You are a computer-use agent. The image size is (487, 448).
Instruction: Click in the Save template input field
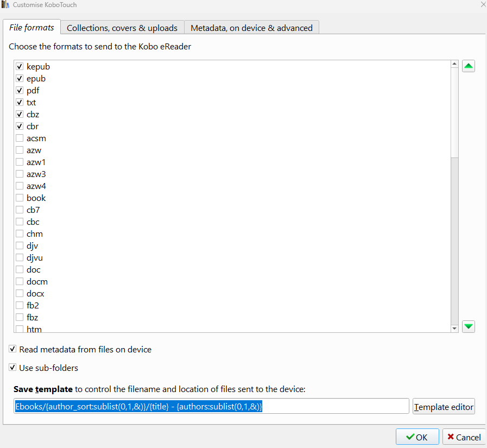pyautogui.click(x=211, y=406)
